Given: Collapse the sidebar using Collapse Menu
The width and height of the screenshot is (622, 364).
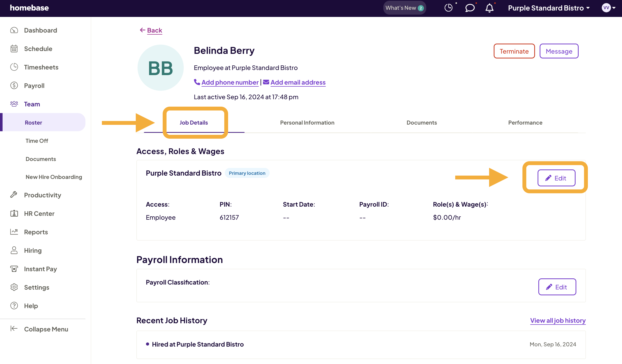Looking at the screenshot, I should click(46, 329).
